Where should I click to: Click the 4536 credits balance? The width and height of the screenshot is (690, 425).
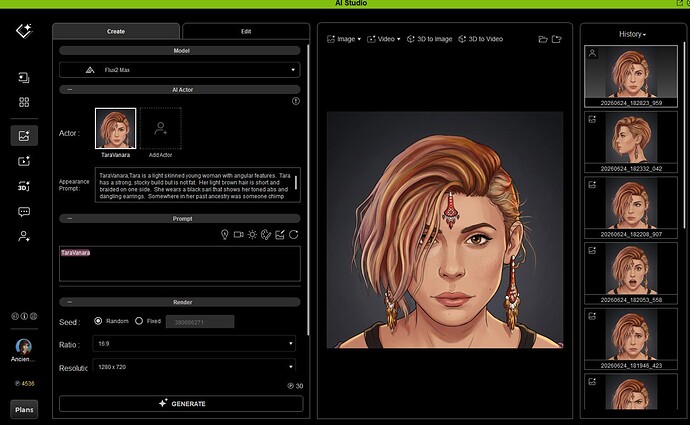pyautogui.click(x=24, y=384)
